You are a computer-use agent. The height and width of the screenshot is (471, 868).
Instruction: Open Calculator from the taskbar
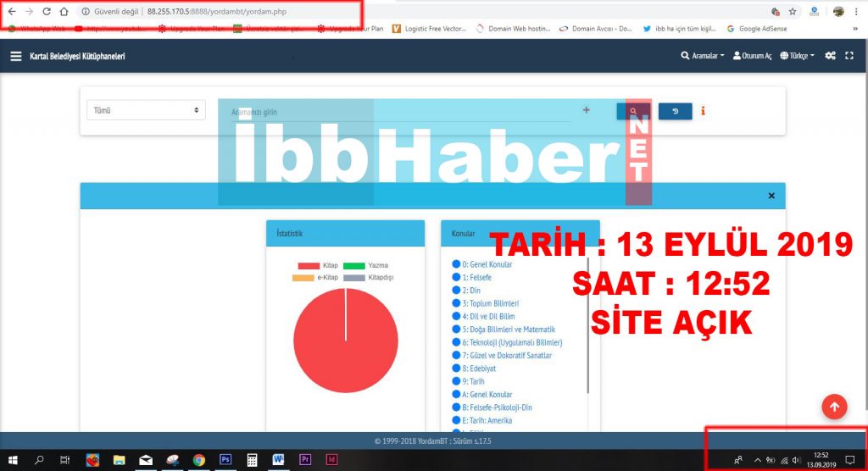coord(252,460)
